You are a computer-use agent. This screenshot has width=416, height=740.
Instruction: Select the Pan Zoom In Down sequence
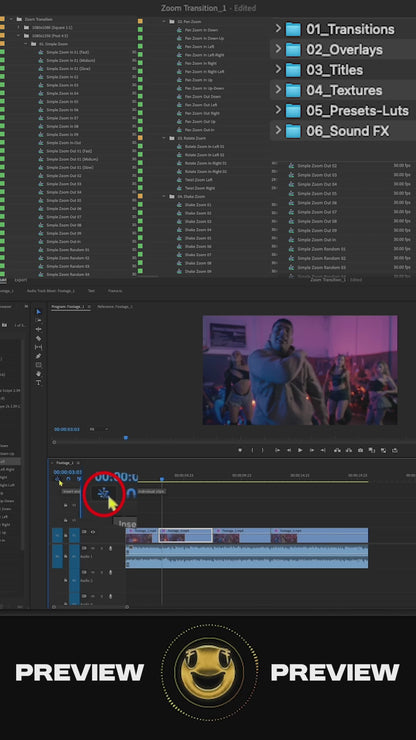[201, 30]
